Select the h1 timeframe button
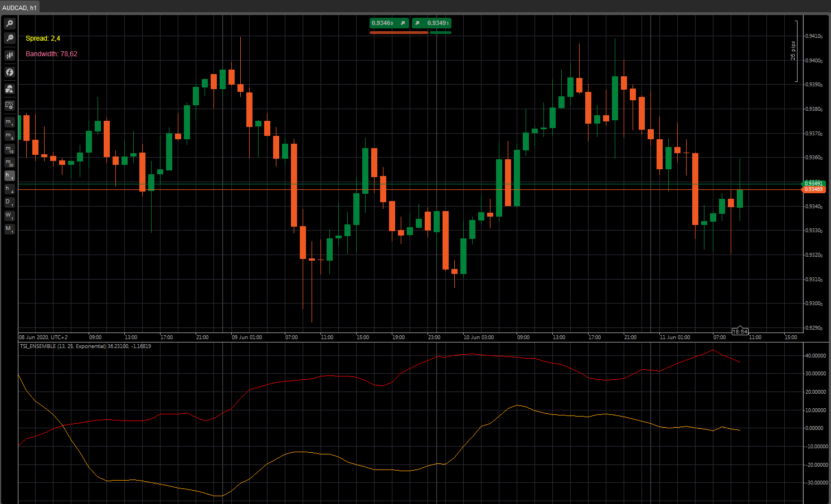The height and width of the screenshot is (504, 831). [9, 176]
